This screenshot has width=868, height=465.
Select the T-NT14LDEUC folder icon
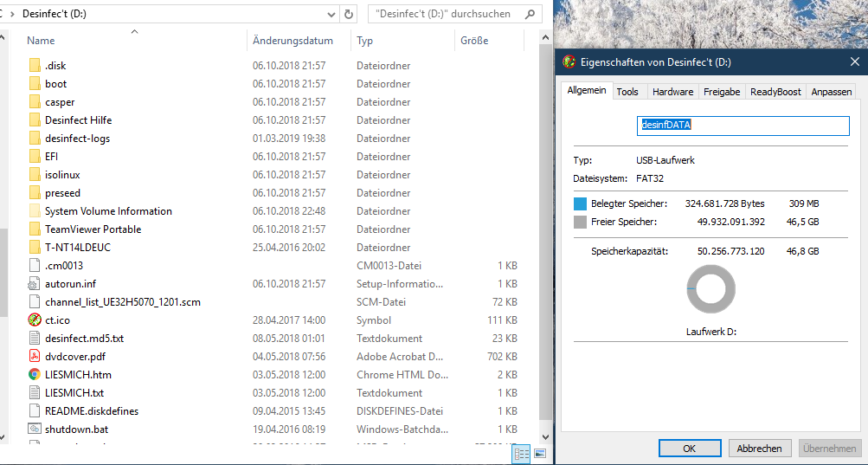[35, 247]
